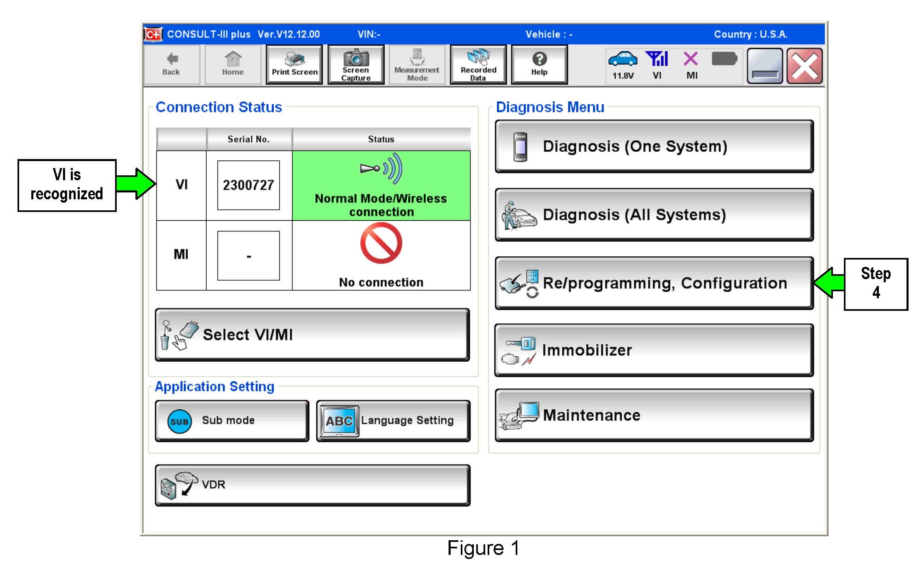Click the blue SUB mode icon
The width and height of the screenshot is (924, 585).
coord(179,421)
